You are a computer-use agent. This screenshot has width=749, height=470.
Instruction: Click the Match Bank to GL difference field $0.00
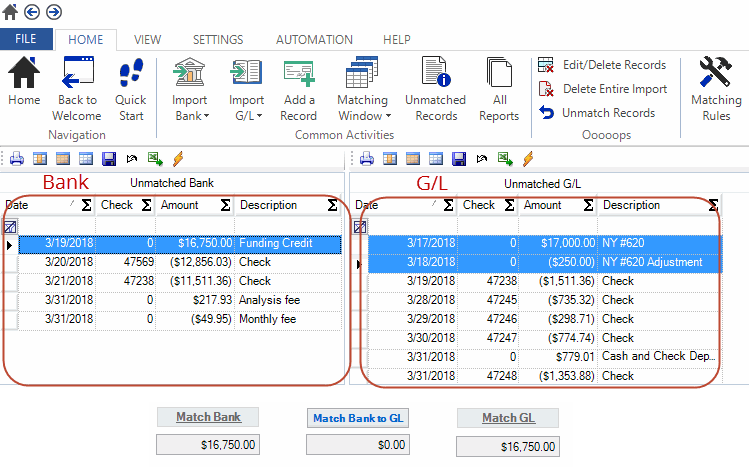tap(358, 445)
